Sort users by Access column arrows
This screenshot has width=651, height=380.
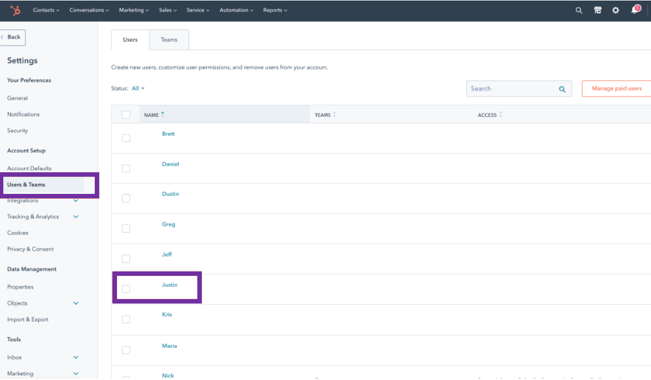[x=500, y=115]
